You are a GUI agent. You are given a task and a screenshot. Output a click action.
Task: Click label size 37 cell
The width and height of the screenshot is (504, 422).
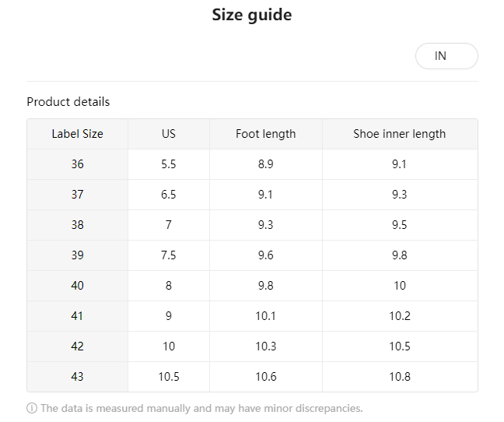[x=77, y=195]
